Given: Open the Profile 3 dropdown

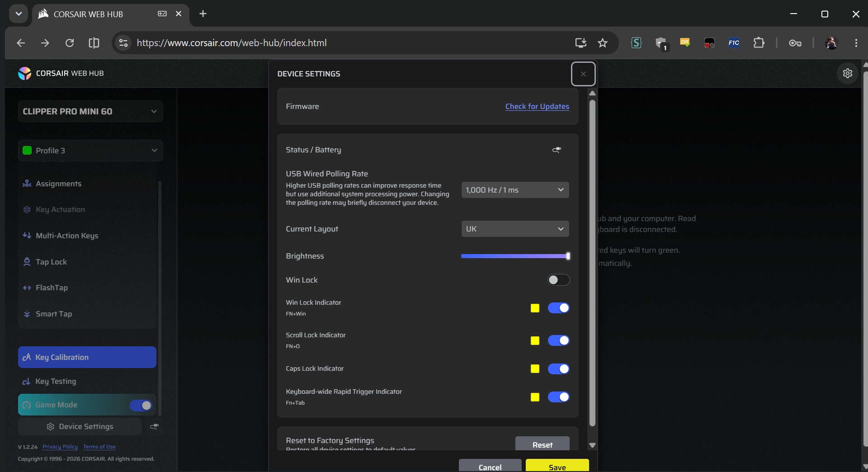Looking at the screenshot, I should pos(90,151).
